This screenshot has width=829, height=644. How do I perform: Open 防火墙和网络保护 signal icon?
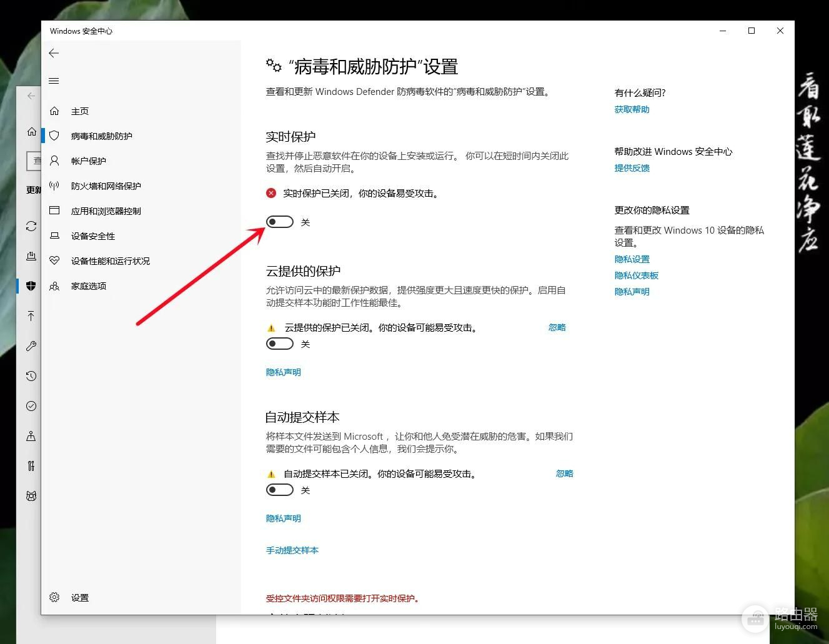pyautogui.click(x=54, y=186)
